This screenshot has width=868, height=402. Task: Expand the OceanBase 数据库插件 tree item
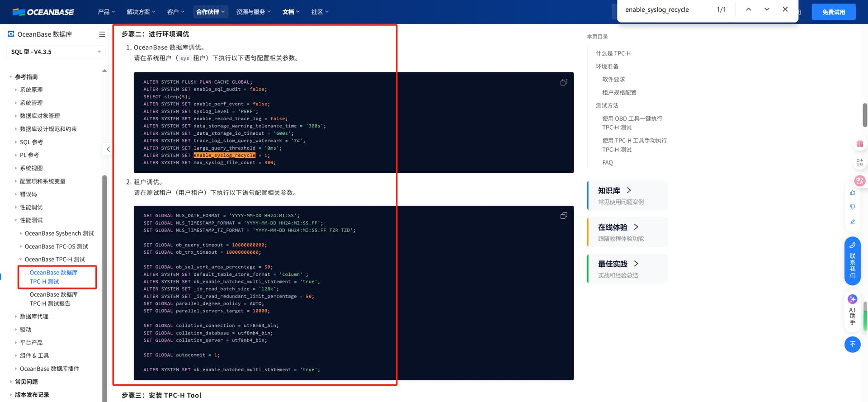click(16, 369)
